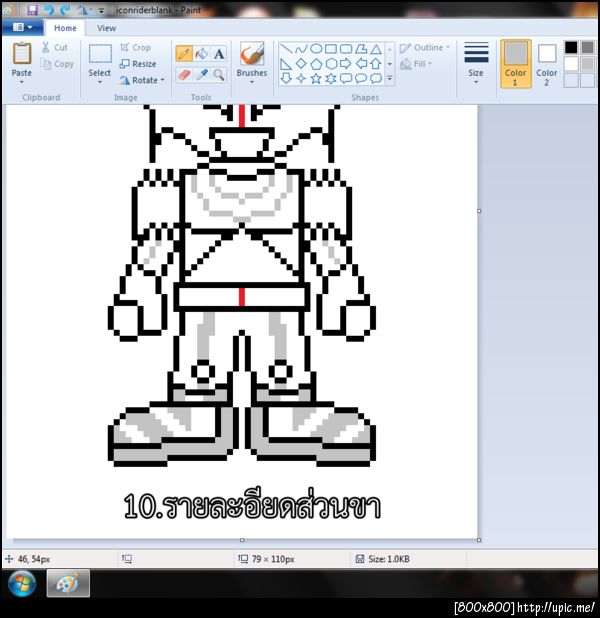Click the Save icon in quick access toolbar

pos(32,10)
